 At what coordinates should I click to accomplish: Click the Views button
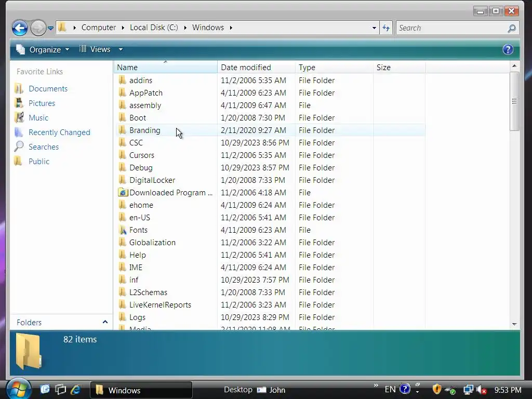coord(95,49)
